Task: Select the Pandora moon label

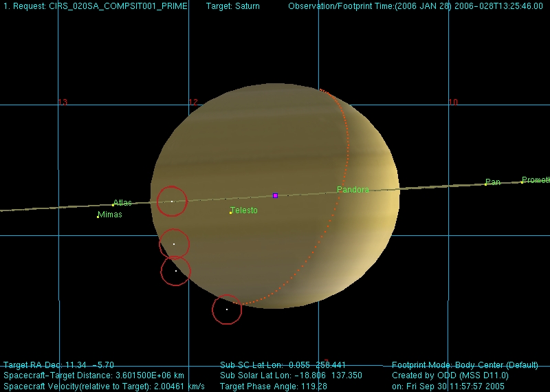Action: point(353,190)
